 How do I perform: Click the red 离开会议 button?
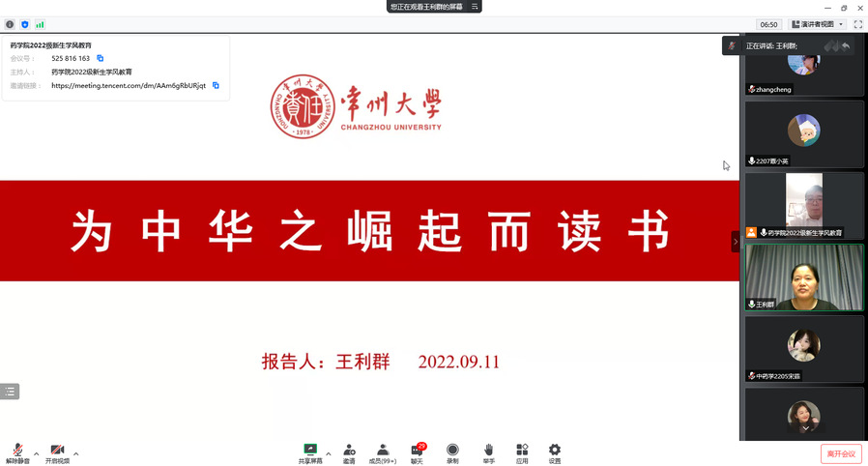click(841, 453)
